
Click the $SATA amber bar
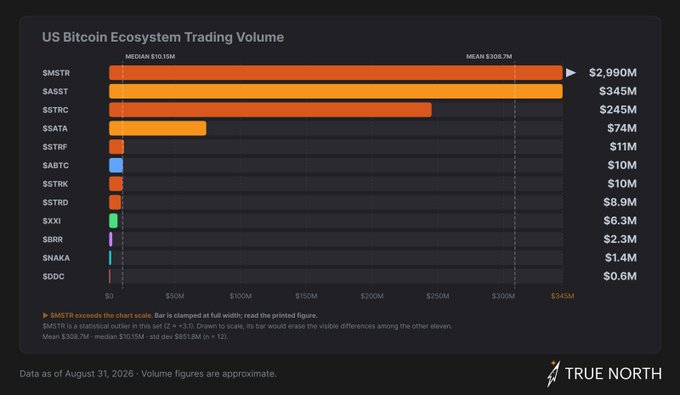click(158, 128)
